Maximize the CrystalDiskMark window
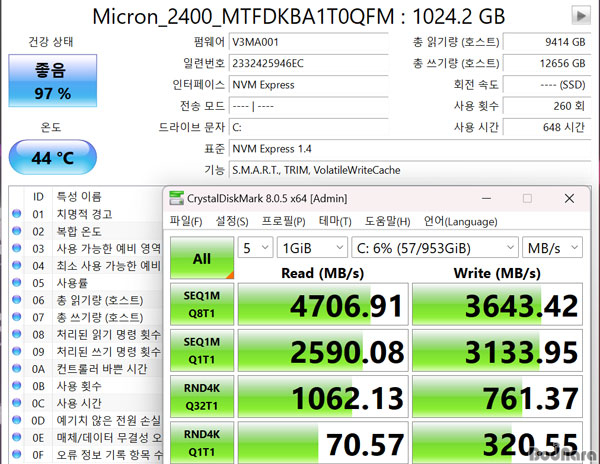The image size is (600, 464). [x=527, y=198]
